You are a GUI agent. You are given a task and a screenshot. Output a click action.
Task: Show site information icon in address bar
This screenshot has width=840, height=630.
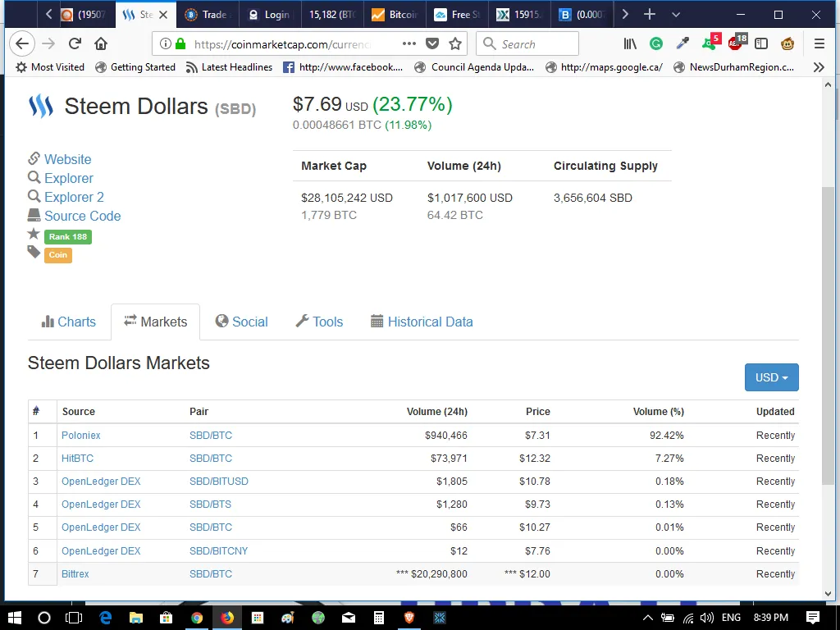(166, 44)
